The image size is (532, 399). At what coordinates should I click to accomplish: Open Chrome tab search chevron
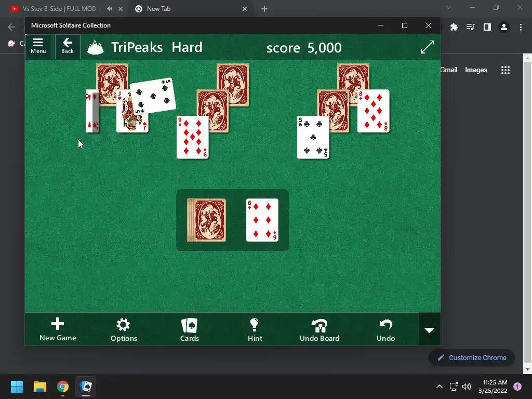448,7
